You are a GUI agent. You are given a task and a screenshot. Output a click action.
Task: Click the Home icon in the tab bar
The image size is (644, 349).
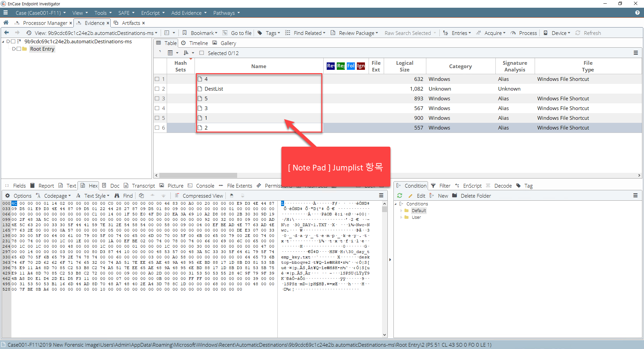(6, 23)
